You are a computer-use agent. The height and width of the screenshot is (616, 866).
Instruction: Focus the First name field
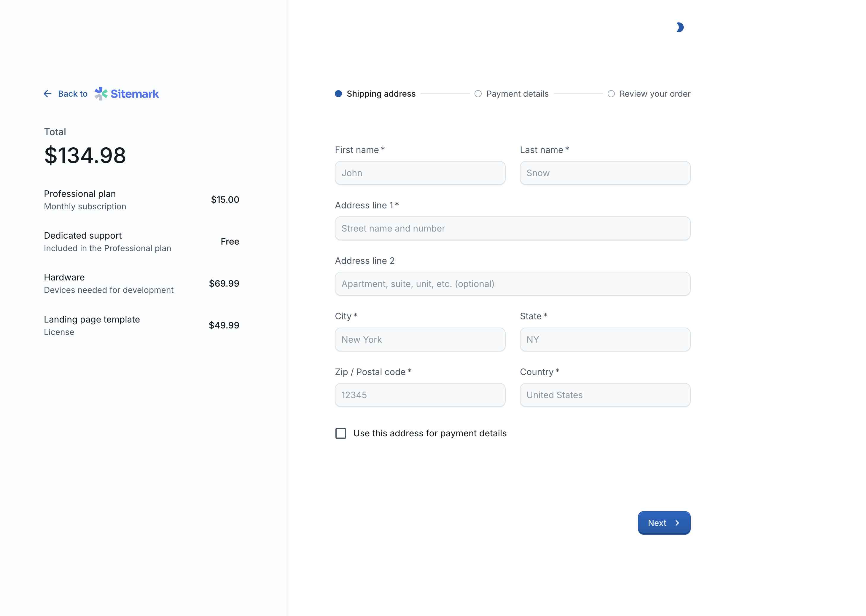click(x=420, y=173)
